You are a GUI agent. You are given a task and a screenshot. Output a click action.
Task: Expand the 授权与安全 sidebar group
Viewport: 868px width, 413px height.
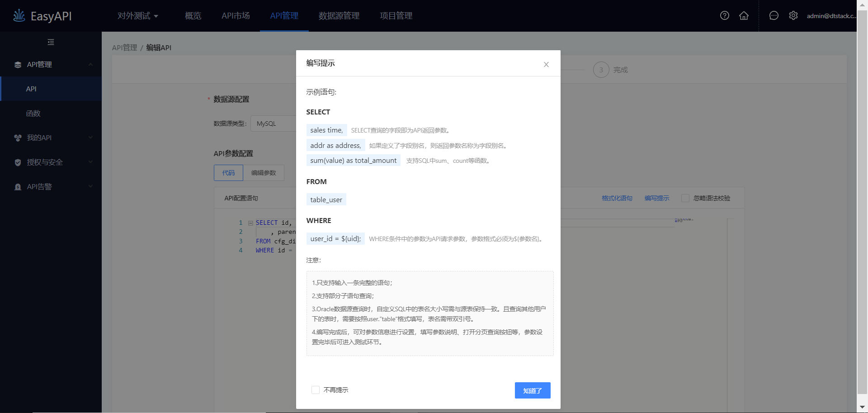[x=90, y=162]
